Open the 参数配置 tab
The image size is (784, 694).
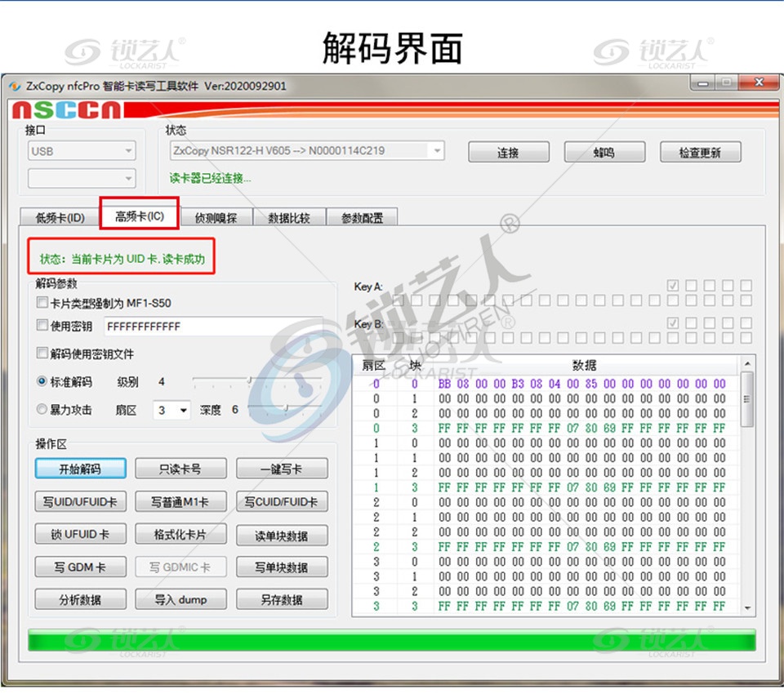[362, 217]
